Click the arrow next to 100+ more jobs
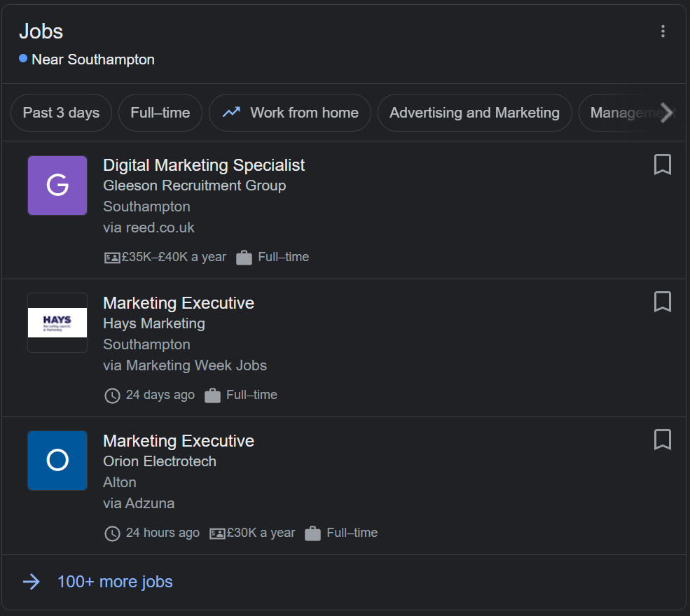 tap(32, 582)
